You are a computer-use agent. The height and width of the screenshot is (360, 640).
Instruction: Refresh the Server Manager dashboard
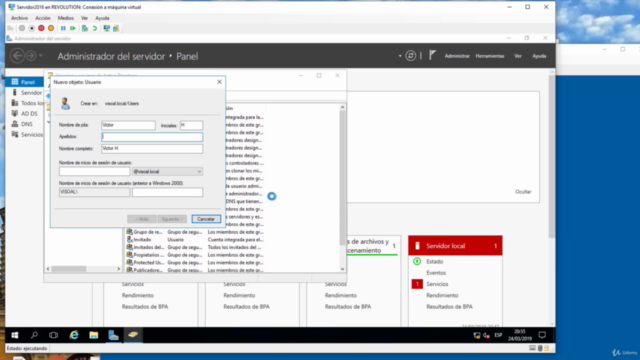tap(411, 56)
